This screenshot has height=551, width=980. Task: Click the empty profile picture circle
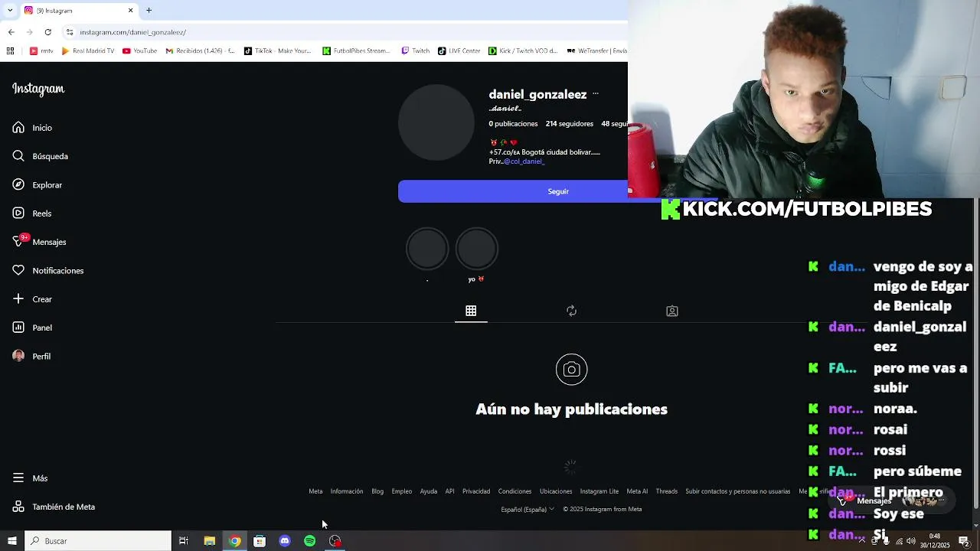tap(436, 122)
